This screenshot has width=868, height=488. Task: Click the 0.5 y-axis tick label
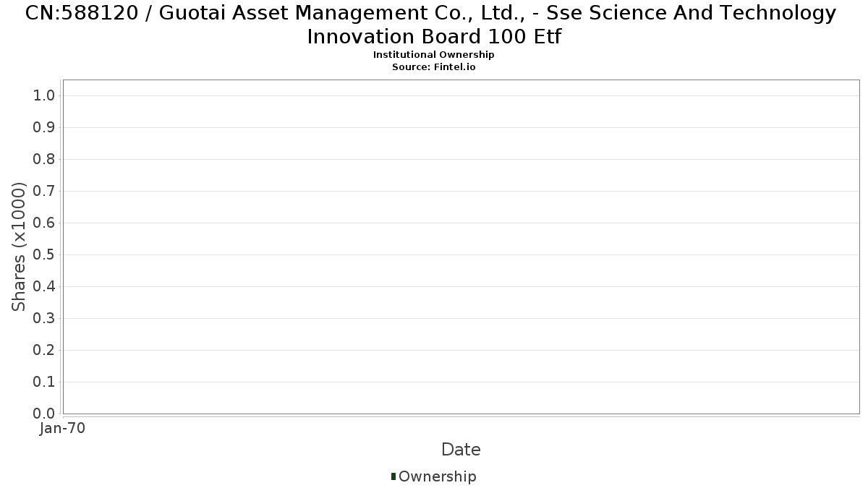45,255
